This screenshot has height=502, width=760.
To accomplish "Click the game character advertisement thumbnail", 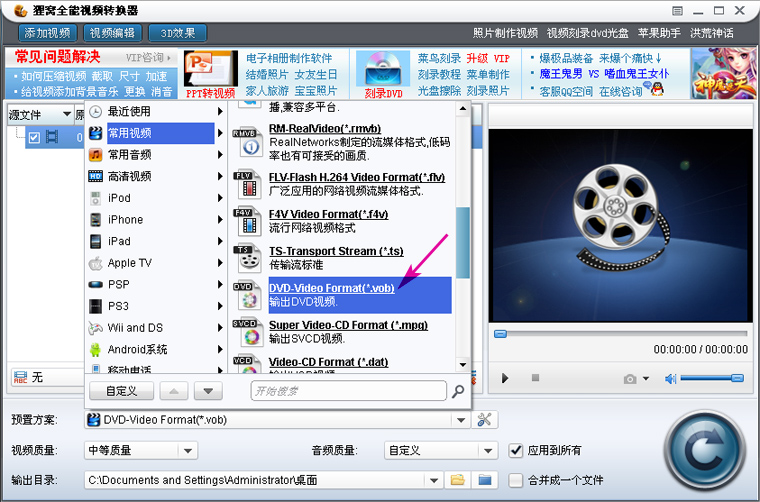I will tap(723, 74).
